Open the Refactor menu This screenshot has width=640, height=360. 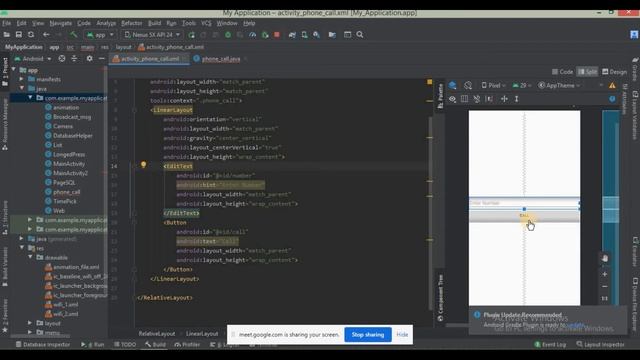point(131,23)
